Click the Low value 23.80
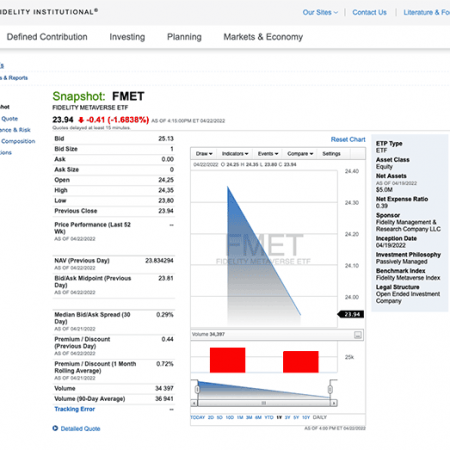Image resolution: width=450 pixels, height=450 pixels. point(166,201)
